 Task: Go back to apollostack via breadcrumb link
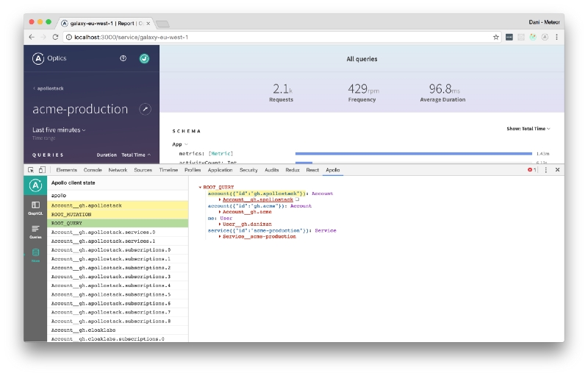click(x=49, y=88)
